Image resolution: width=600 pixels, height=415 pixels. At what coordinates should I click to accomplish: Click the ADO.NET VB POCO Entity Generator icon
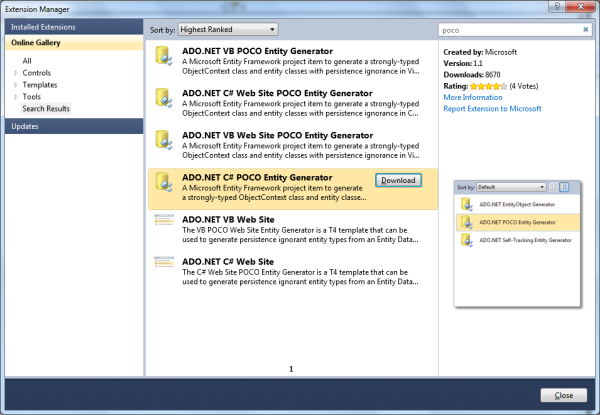click(163, 56)
